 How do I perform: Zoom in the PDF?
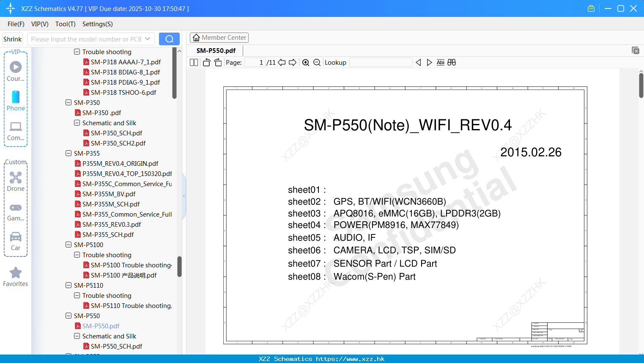coord(306,63)
